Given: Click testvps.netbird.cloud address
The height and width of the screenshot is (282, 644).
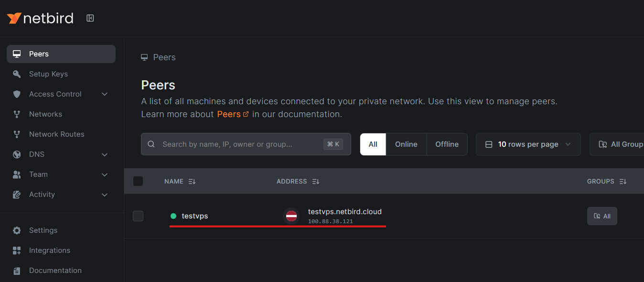Looking at the screenshot, I should (345, 212).
